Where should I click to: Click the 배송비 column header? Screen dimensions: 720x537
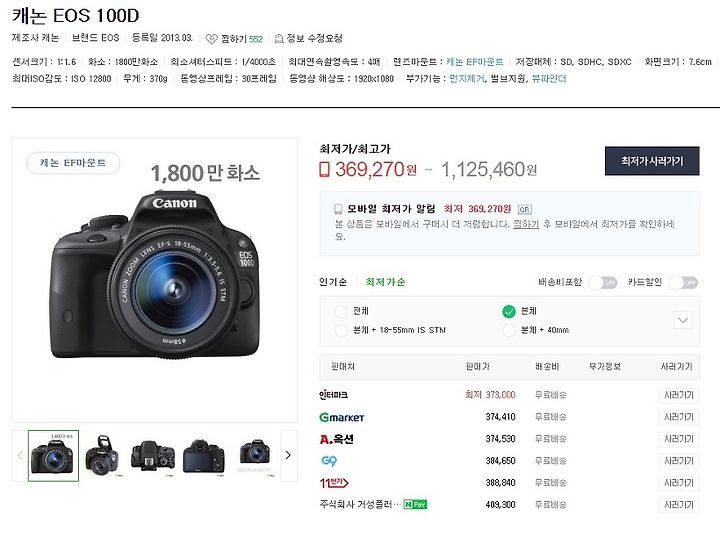(547, 367)
